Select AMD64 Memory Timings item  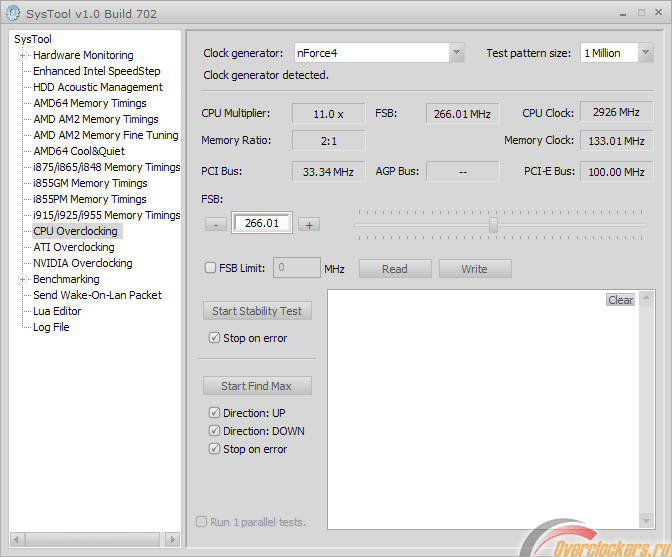pyautogui.click(x=90, y=103)
